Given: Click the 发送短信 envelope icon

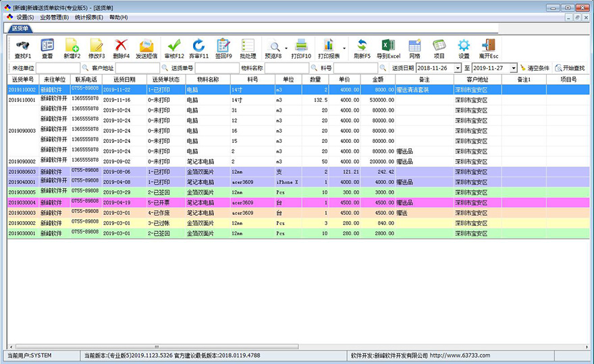Looking at the screenshot, I should pos(146,45).
